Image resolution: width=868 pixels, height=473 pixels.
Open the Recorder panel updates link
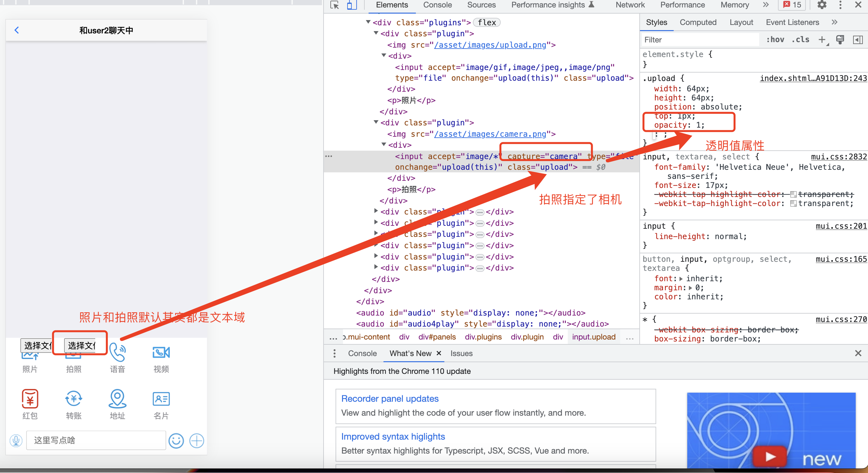click(390, 398)
